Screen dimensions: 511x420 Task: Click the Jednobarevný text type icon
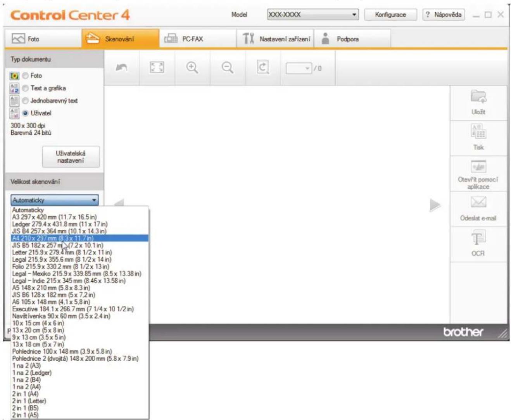click(14, 101)
